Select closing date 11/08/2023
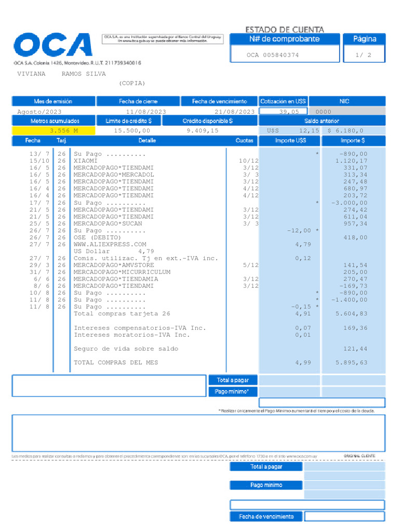399x532 pixels. tap(146, 112)
